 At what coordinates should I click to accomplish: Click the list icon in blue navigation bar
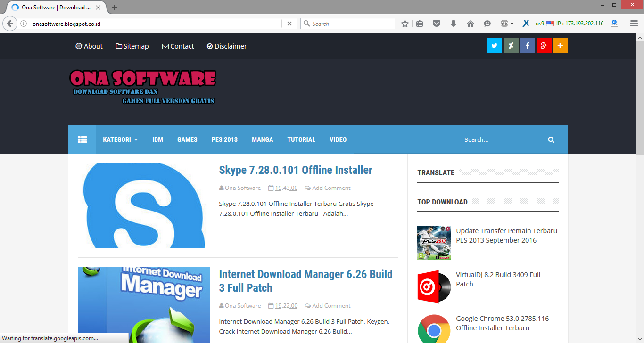[x=82, y=139]
